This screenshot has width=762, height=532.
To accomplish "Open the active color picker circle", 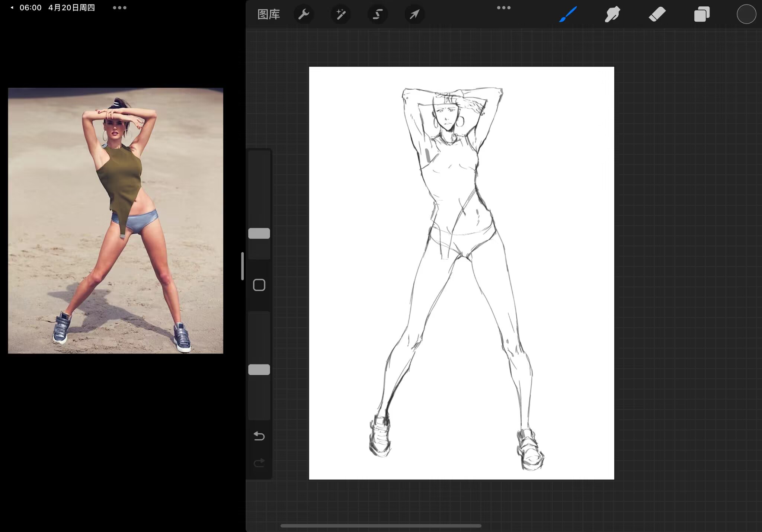I will tap(746, 15).
